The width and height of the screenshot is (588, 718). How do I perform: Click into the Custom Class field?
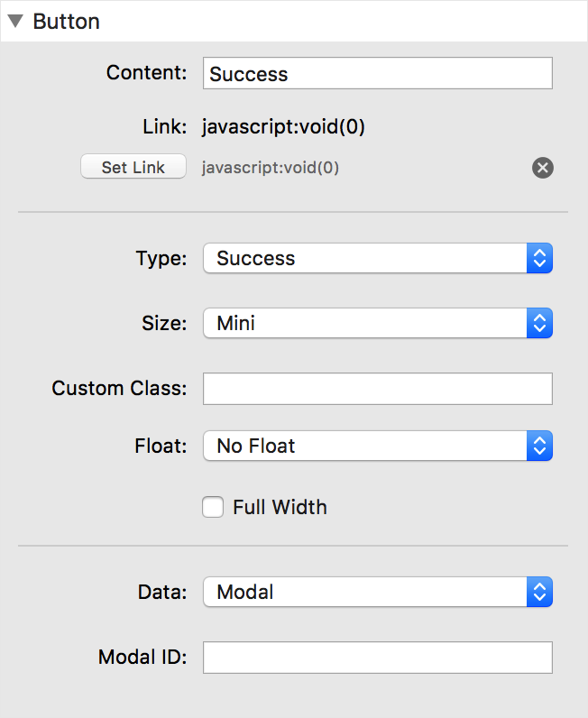pos(378,389)
